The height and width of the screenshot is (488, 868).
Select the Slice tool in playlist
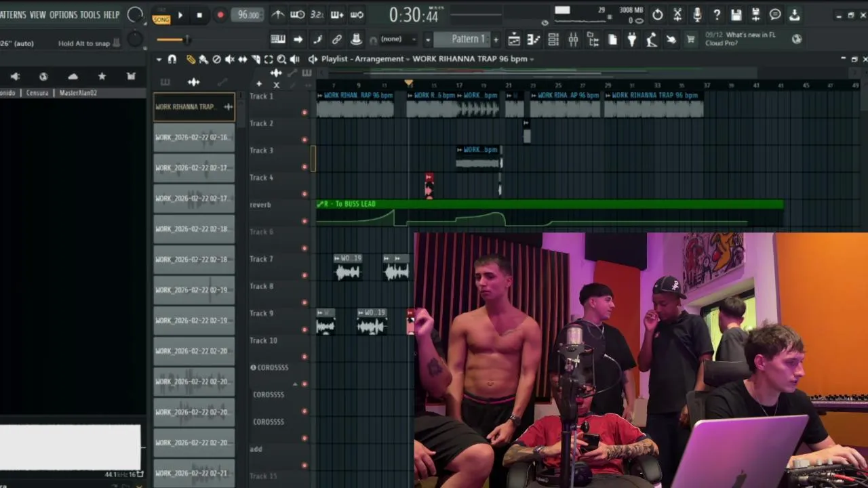click(x=256, y=60)
